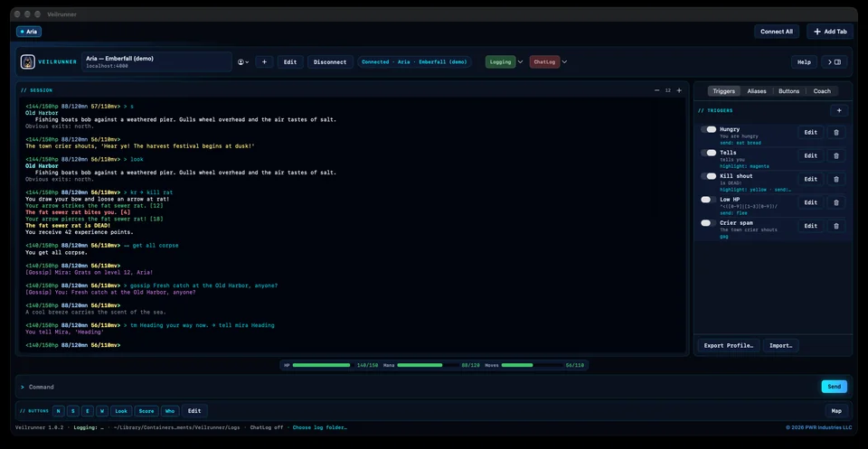
Task: Send the command with Send button
Action: click(x=835, y=387)
